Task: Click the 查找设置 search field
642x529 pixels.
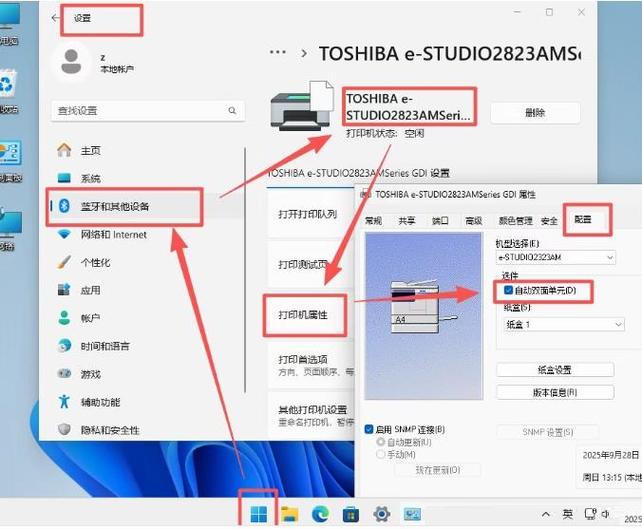Action: pyautogui.click(x=148, y=111)
